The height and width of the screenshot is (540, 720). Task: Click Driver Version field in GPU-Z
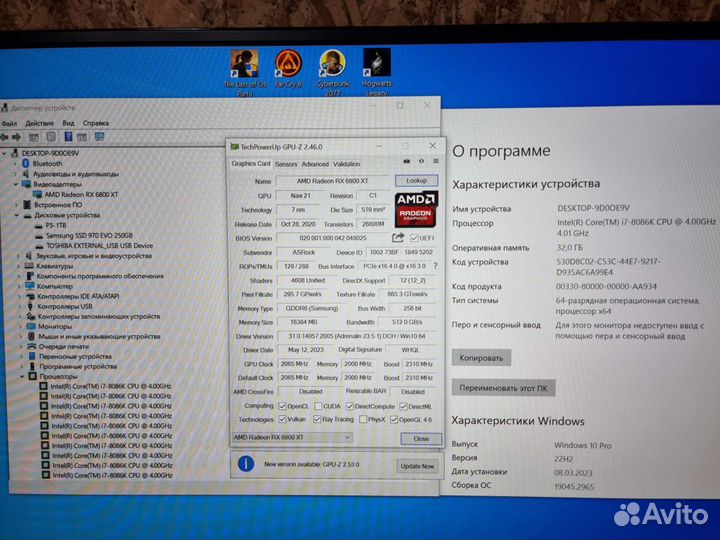[356, 336]
